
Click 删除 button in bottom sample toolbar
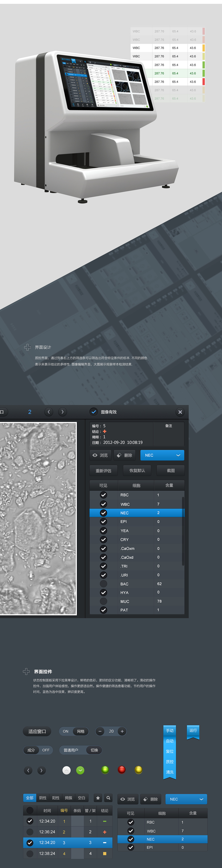pyautogui.click(x=151, y=799)
